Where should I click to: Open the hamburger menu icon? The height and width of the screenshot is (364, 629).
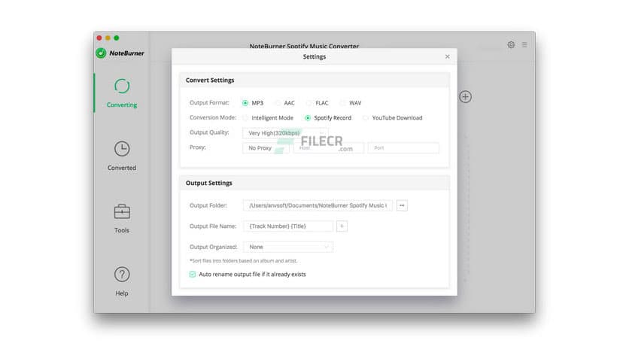point(524,45)
